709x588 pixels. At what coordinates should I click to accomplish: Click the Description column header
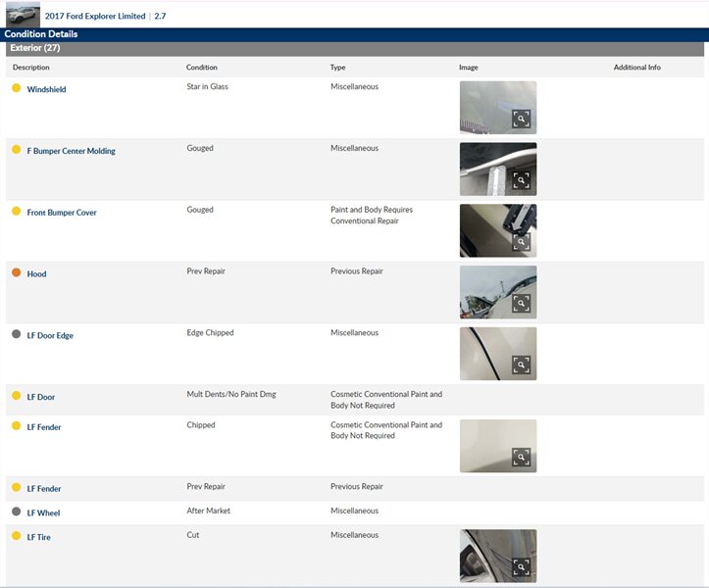point(30,68)
